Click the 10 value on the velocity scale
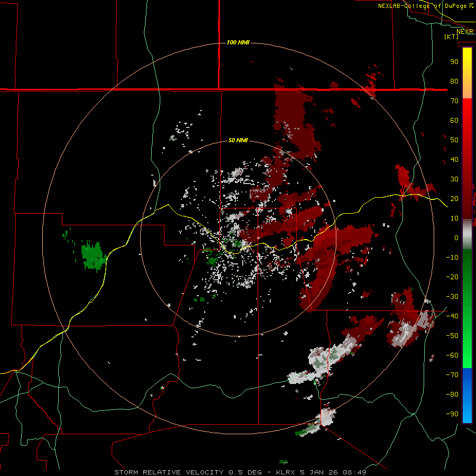The width and height of the screenshot is (476, 476). coord(454,218)
